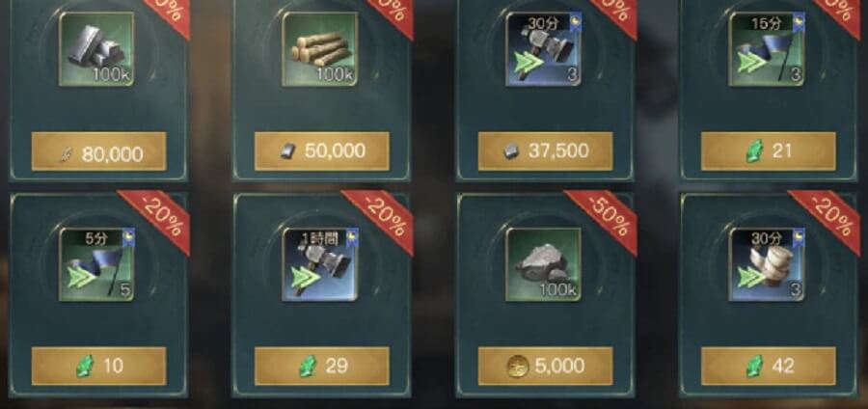Buy iron for 80,000
The width and height of the screenshot is (868, 409).
98,151
